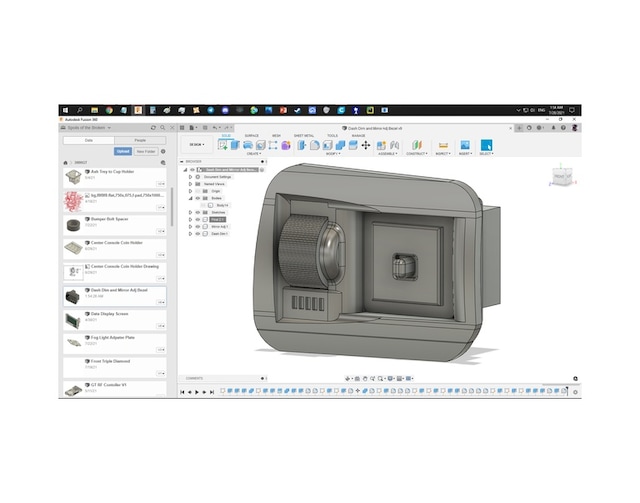Screen dimensions: 640x503
Task: Expand the Named Views node
Action: coord(190,184)
